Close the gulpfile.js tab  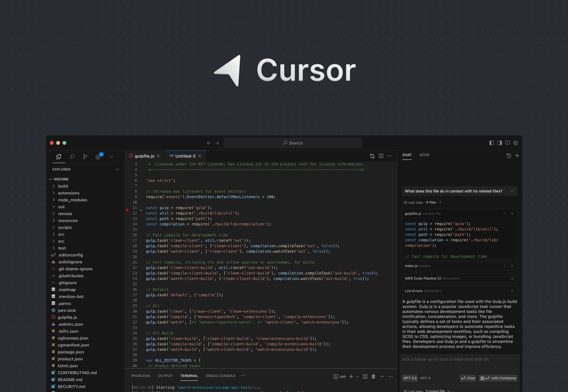coord(158,156)
